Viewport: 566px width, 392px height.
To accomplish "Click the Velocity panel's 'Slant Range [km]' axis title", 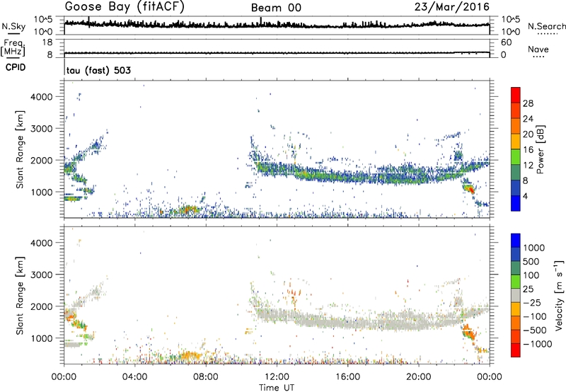I will [20, 295].
